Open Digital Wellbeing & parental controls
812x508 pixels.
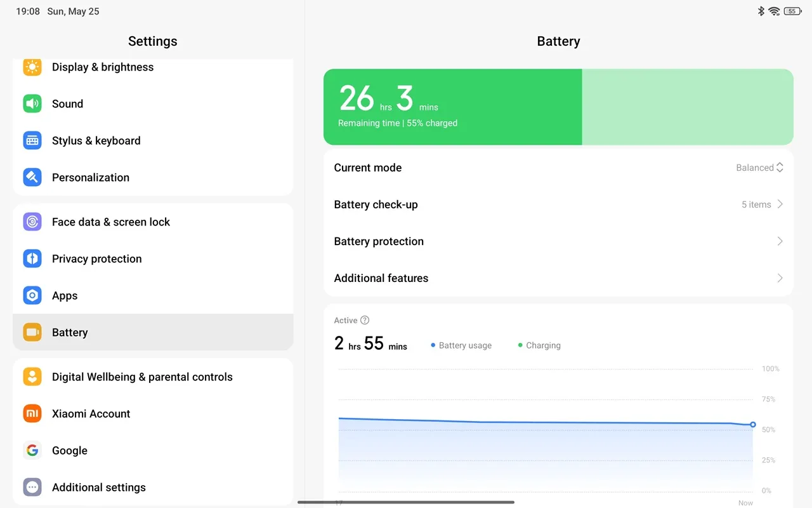pos(152,377)
